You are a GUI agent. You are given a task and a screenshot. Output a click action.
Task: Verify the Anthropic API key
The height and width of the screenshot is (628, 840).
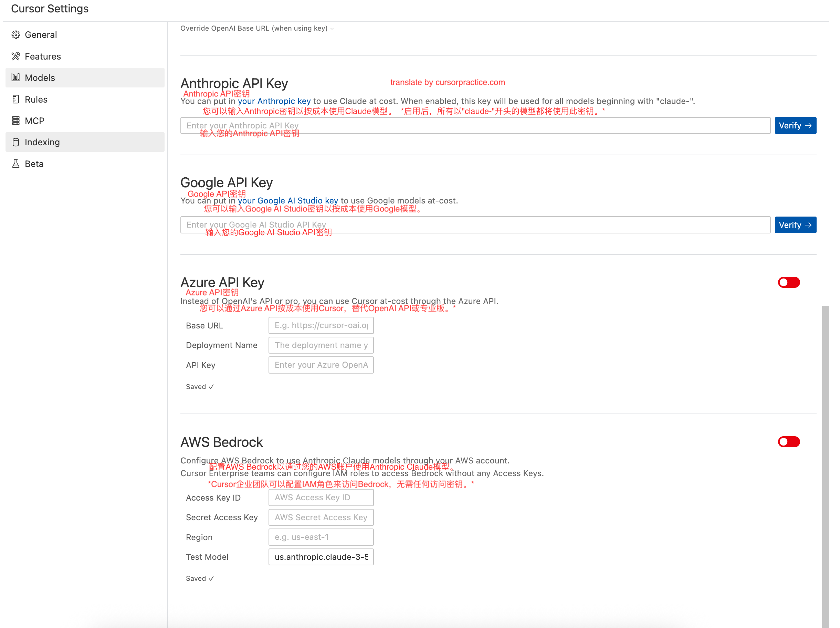click(795, 126)
